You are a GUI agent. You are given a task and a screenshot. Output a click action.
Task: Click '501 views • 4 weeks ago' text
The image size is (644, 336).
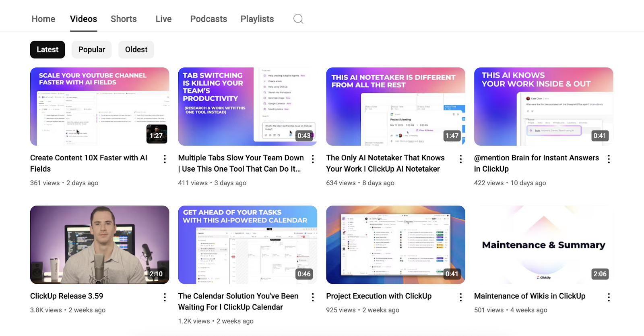pyautogui.click(x=511, y=310)
